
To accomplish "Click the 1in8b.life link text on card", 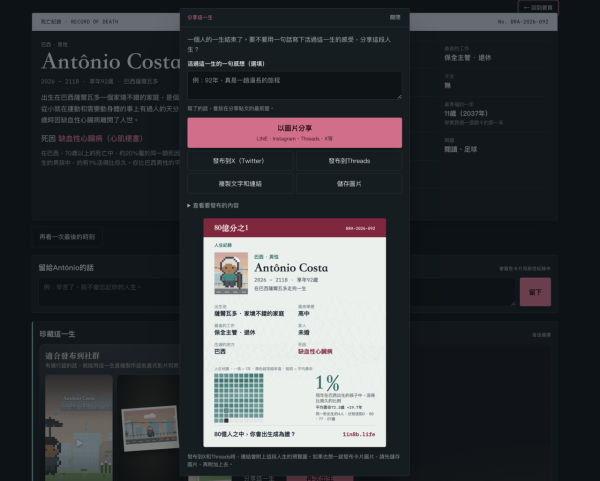I will click(x=359, y=434).
